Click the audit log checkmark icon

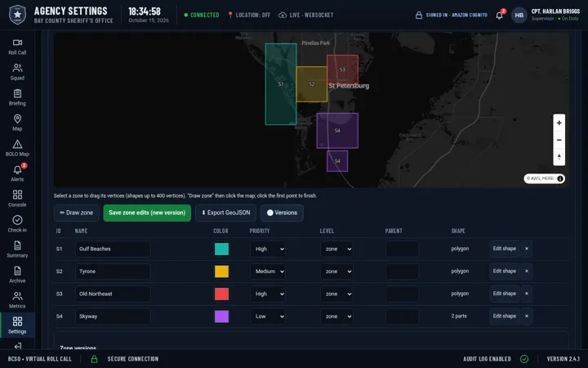(x=524, y=359)
